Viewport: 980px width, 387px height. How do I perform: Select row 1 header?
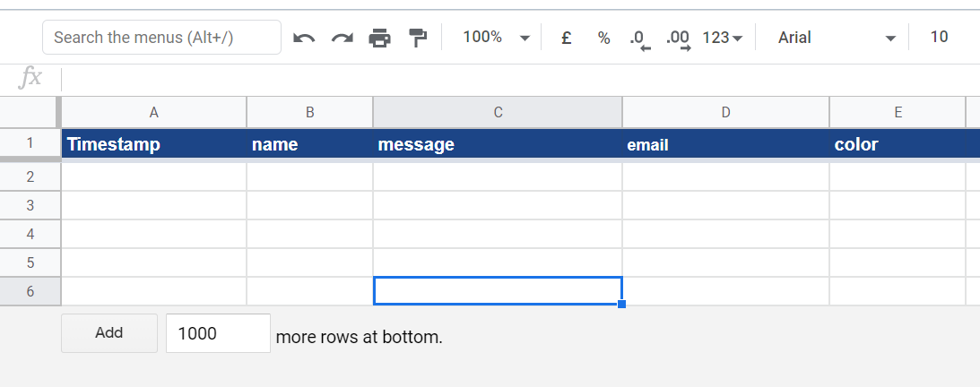pyautogui.click(x=30, y=143)
